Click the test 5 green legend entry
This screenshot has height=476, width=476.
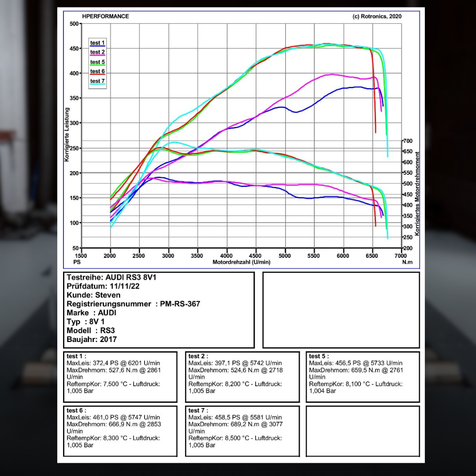pyautogui.click(x=97, y=62)
